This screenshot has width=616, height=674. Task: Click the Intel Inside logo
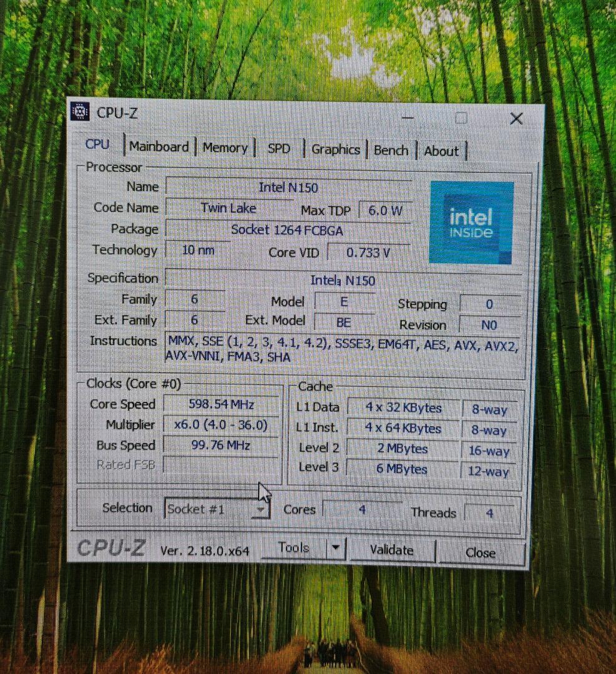(x=471, y=223)
